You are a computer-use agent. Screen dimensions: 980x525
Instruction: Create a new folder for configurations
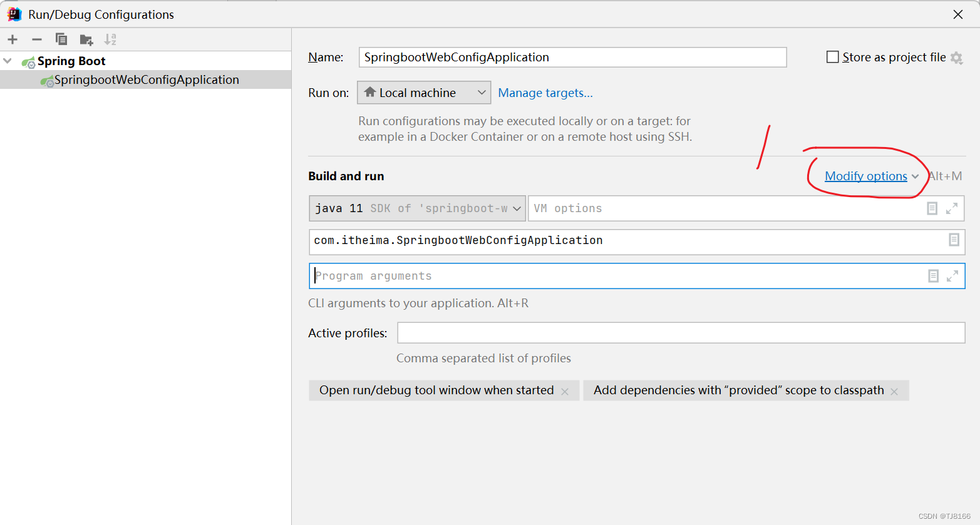click(x=86, y=39)
